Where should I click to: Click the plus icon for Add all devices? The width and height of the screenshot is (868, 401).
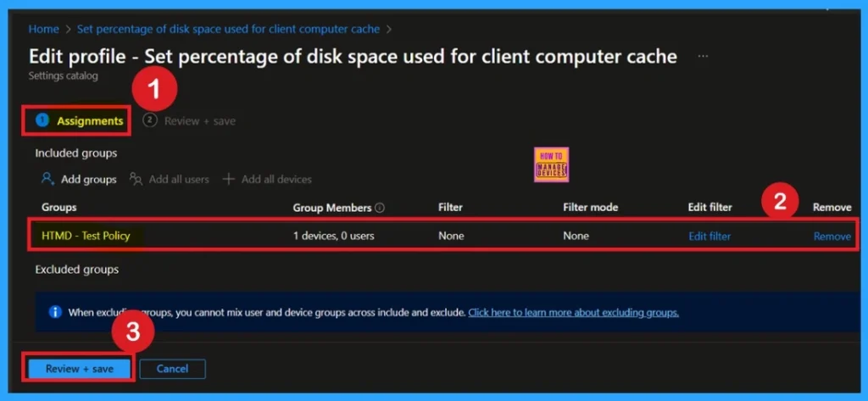228,179
